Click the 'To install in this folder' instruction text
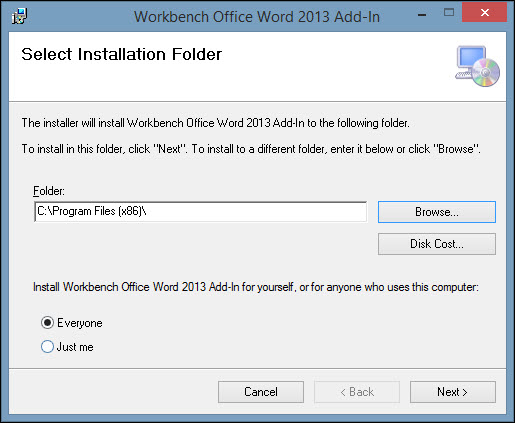 click(x=251, y=149)
